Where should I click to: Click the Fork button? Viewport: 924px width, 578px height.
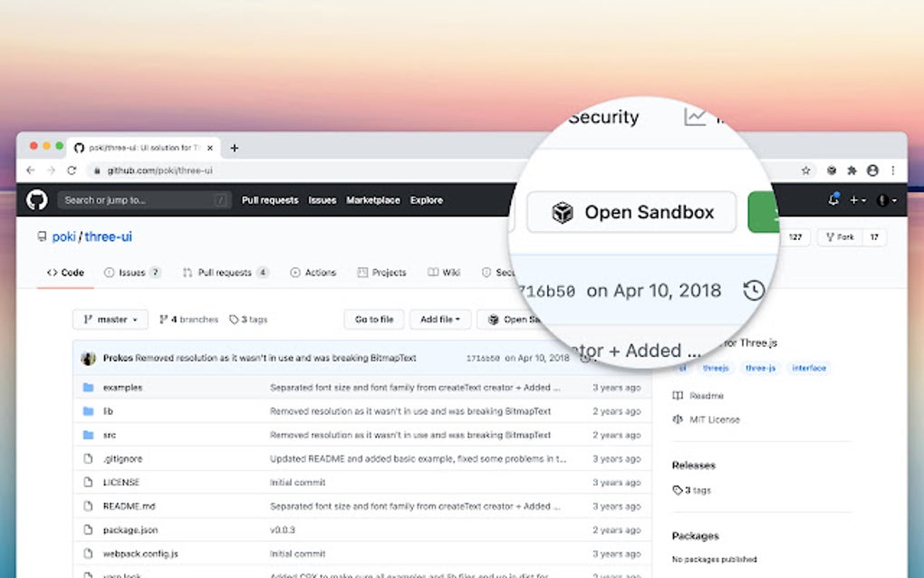point(841,236)
